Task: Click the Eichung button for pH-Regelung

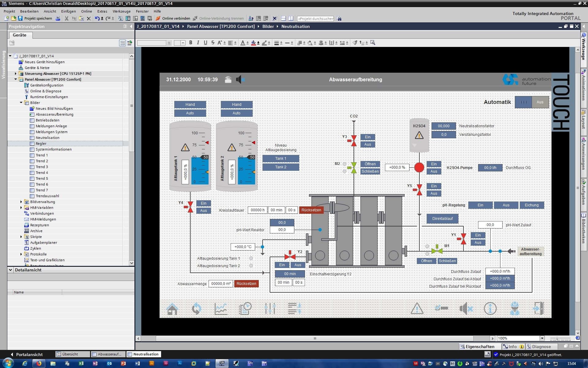Action: coord(532,205)
